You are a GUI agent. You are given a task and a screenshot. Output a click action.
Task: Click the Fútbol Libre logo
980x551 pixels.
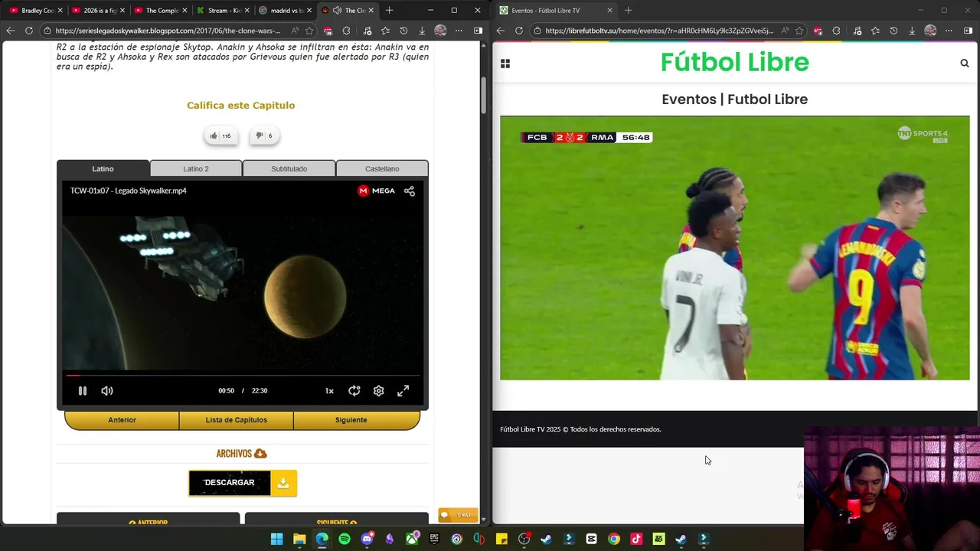coord(735,62)
